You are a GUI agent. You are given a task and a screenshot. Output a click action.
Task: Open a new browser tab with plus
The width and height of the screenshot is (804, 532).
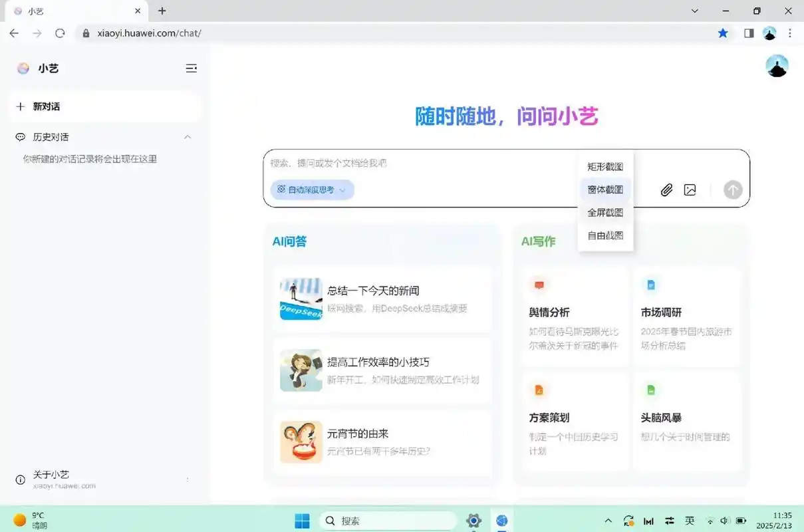click(162, 11)
